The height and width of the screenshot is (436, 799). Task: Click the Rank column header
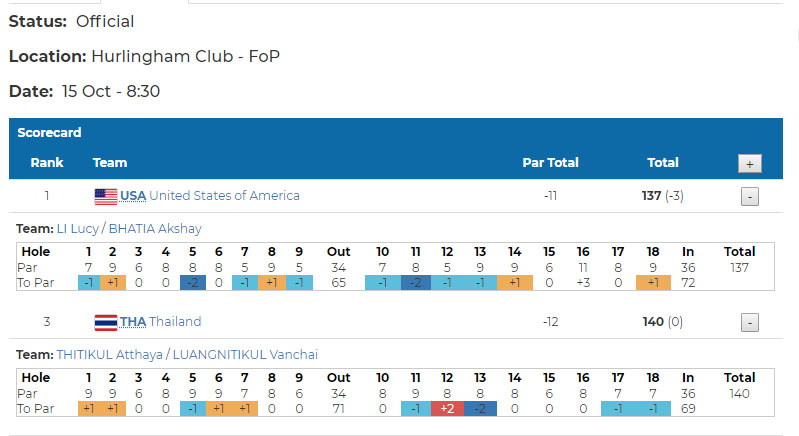tap(47, 163)
